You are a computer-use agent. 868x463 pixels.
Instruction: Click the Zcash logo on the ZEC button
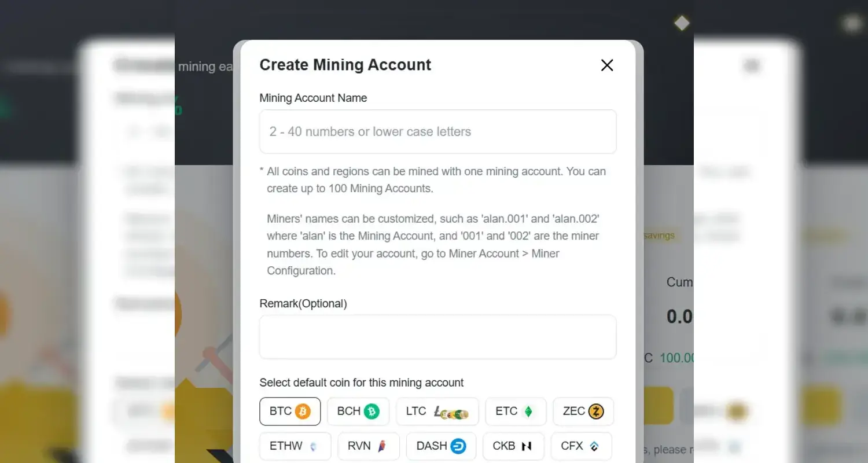pyautogui.click(x=598, y=411)
